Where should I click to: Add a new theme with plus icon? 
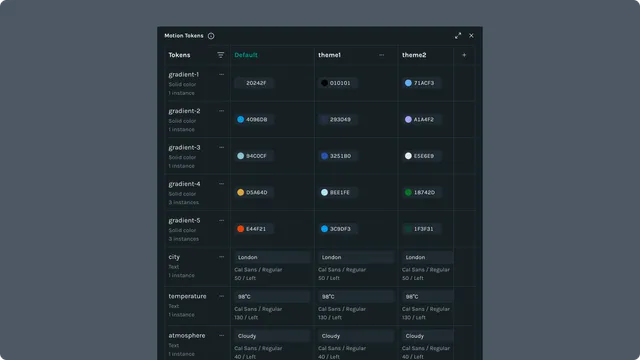point(464,55)
